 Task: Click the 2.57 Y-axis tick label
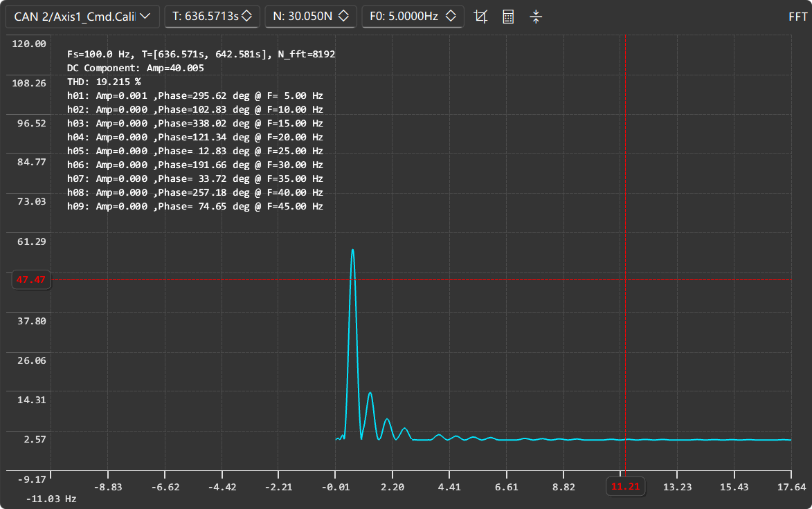point(35,439)
